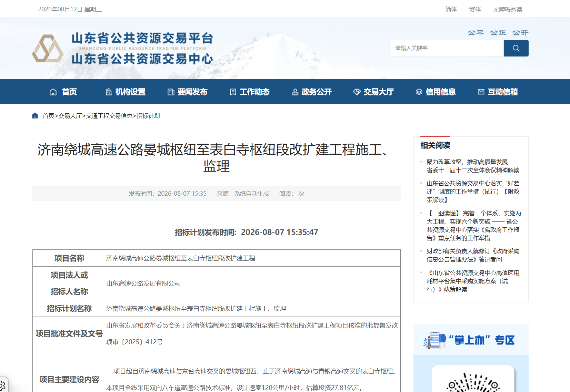Click the 阅读: 次 counter text
Image resolution: width=570 pixels, height=392 pixels.
pyautogui.click(x=292, y=194)
